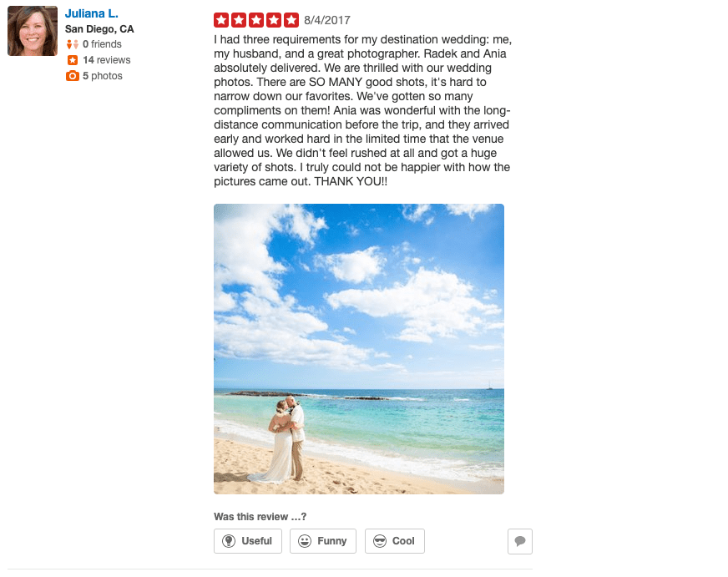Click Juliana's profile photo thumbnail

tap(33, 31)
